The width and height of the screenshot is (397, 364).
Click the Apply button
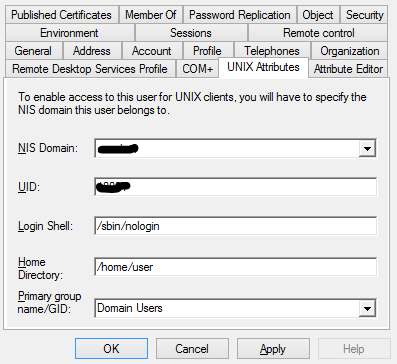click(x=273, y=349)
